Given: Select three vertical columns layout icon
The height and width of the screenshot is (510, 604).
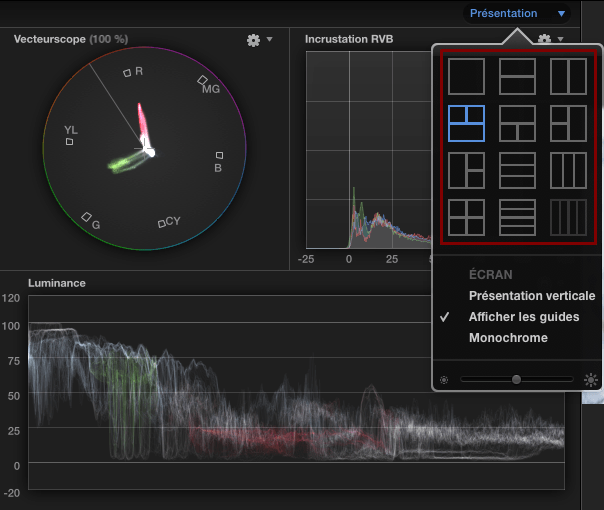Looking at the screenshot, I should (x=568, y=170).
